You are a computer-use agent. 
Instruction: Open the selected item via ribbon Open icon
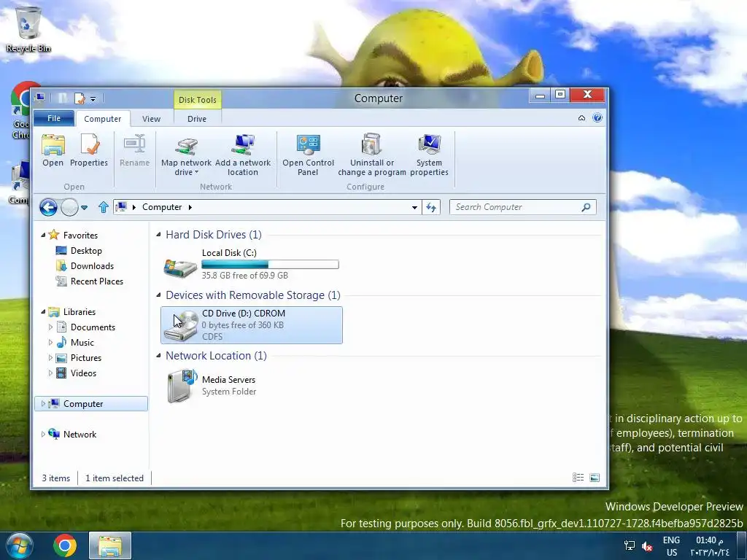click(x=53, y=150)
